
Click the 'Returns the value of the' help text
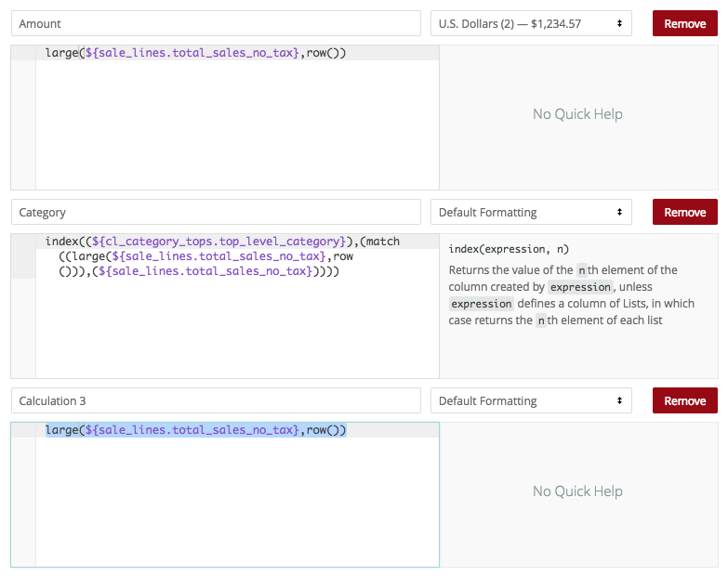pyautogui.click(x=510, y=270)
